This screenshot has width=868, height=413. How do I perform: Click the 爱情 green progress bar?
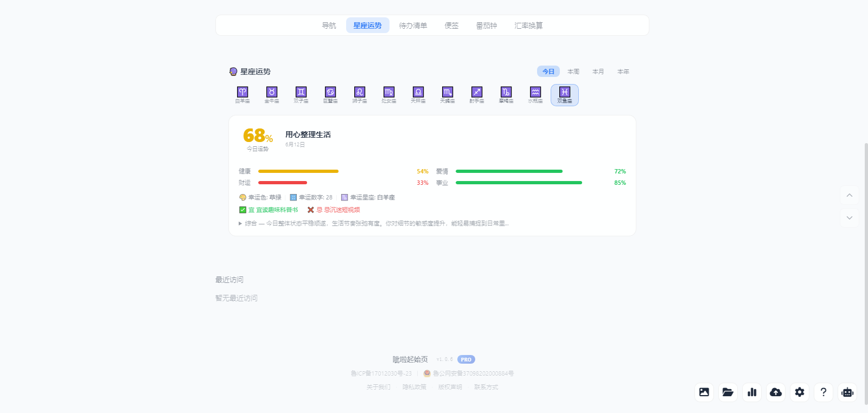click(x=509, y=171)
